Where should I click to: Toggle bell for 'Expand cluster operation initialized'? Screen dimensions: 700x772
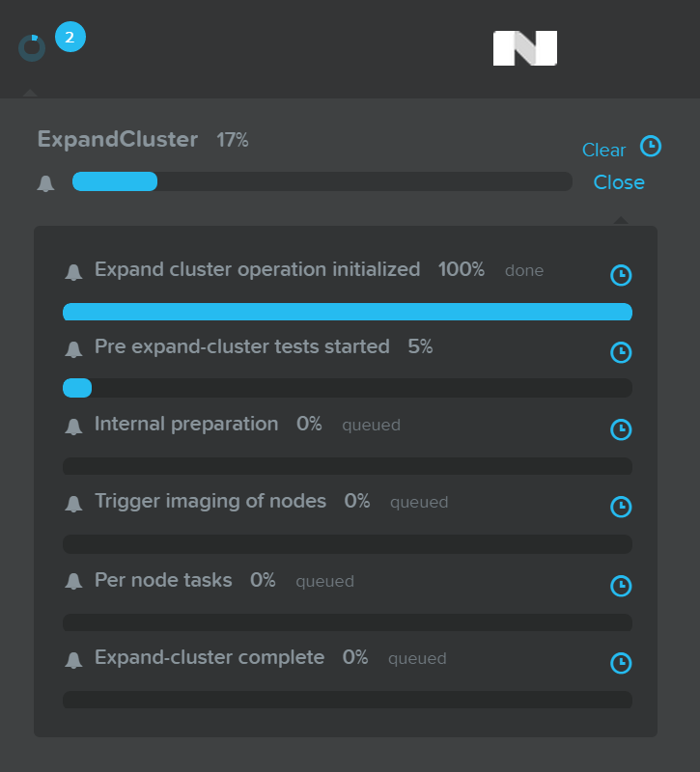[74, 269]
